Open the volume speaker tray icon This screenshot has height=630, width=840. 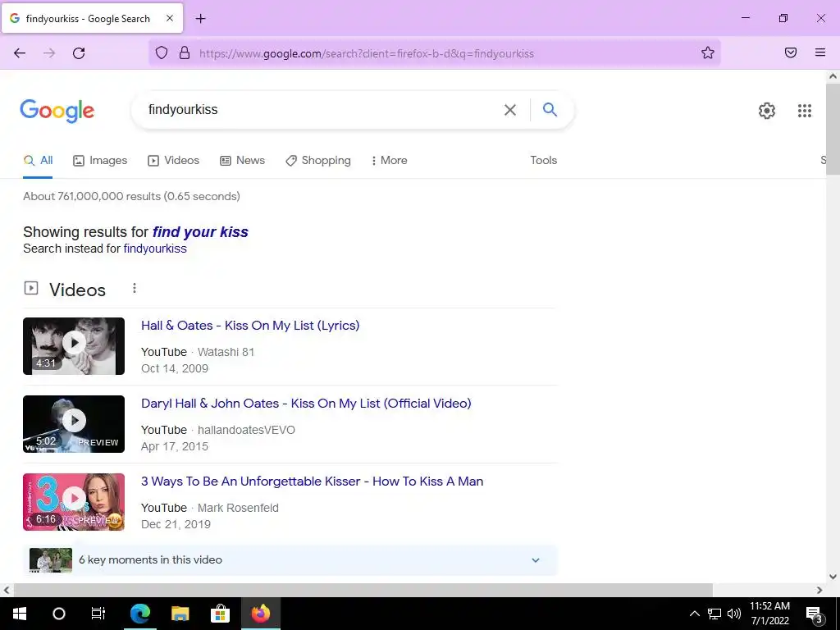click(x=734, y=614)
